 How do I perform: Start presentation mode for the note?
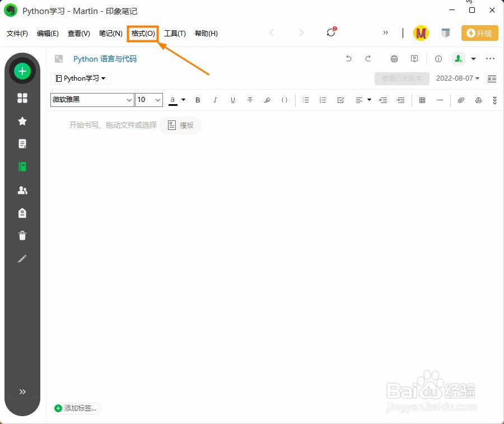414,58
